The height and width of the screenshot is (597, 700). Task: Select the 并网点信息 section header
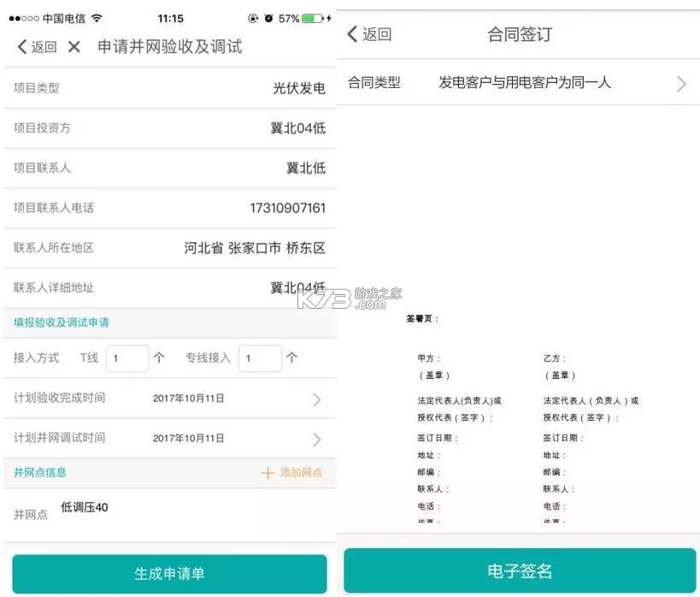click(34, 472)
